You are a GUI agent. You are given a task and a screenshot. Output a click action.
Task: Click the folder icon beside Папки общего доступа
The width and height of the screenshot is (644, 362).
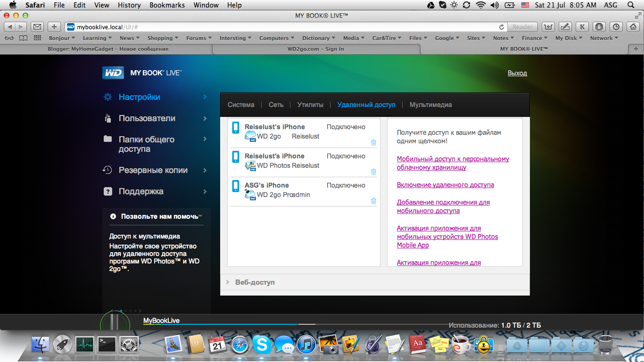pos(108,139)
